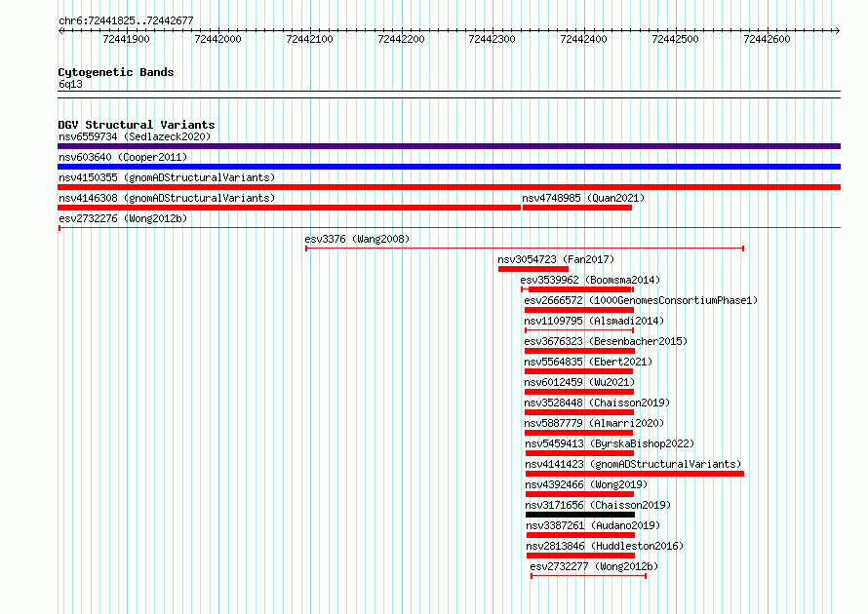Image resolution: width=868 pixels, height=614 pixels.
Task: Open esv3539962 (Boomsma2014) label
Action: (x=590, y=280)
